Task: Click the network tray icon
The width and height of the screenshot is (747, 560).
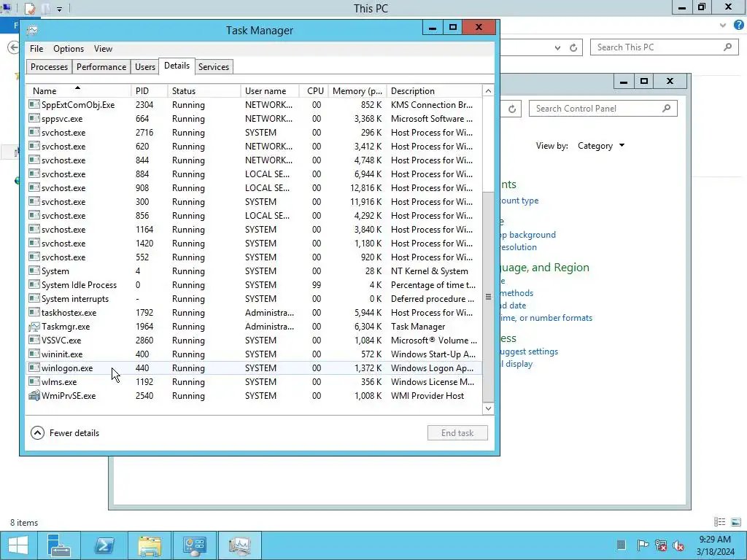Action: click(x=660, y=545)
